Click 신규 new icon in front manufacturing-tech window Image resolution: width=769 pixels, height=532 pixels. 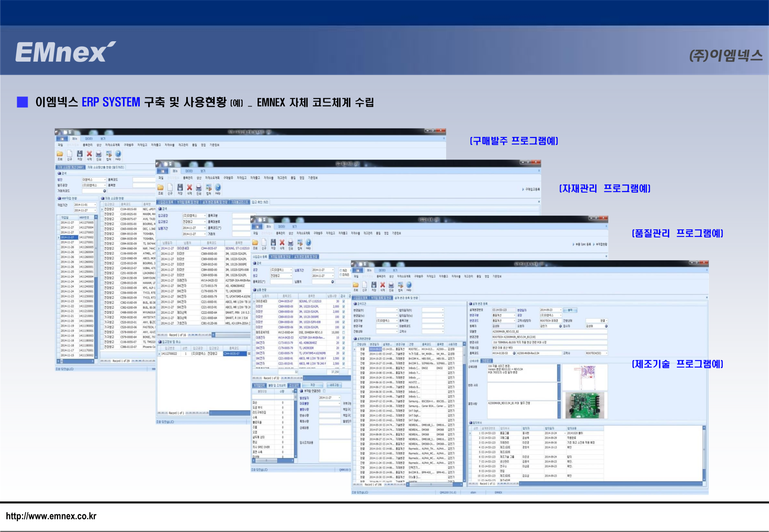(x=364, y=285)
